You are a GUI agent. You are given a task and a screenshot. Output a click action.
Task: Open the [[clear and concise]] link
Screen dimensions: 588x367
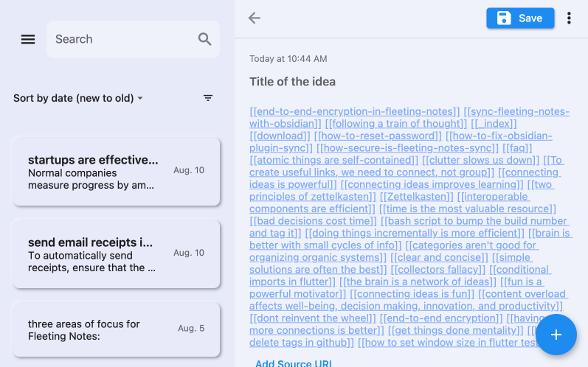tap(439, 258)
